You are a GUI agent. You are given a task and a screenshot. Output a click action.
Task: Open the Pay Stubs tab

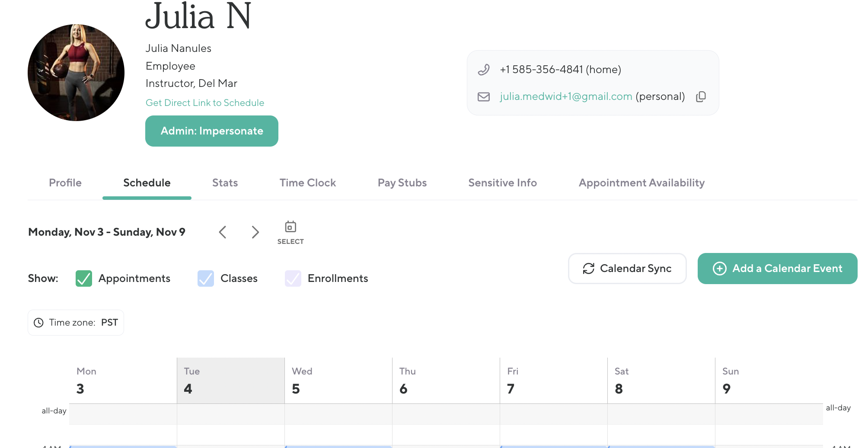click(x=402, y=183)
